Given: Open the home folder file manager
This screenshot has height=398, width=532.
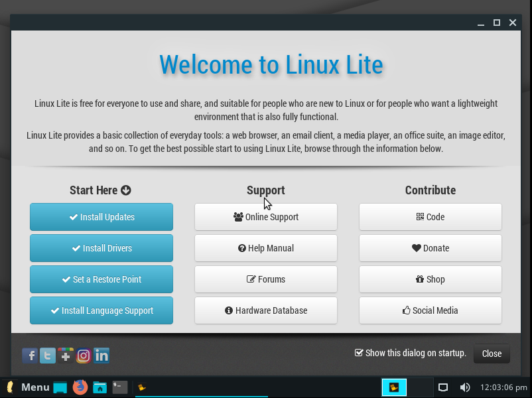Looking at the screenshot, I should (100, 387).
